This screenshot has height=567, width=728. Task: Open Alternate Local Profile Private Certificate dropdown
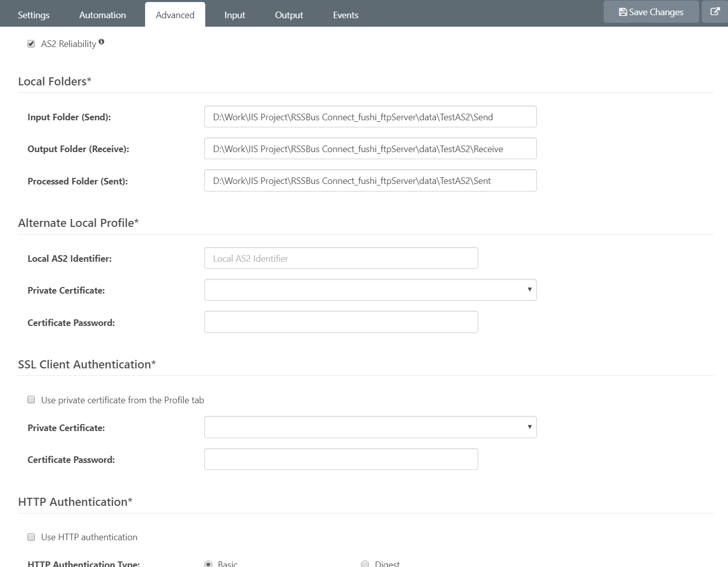(x=371, y=290)
